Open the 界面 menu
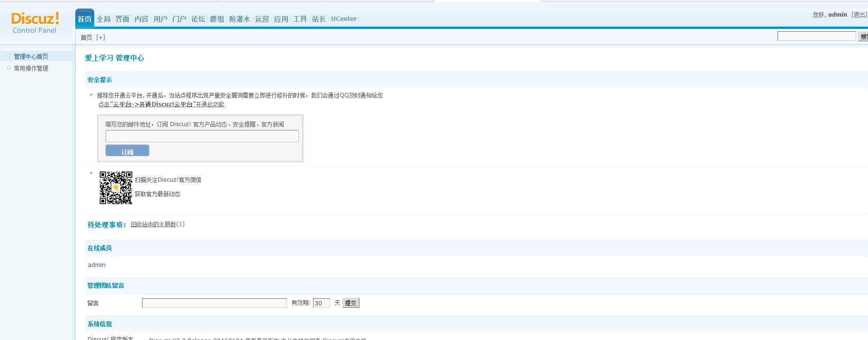The image size is (868, 340). [122, 19]
